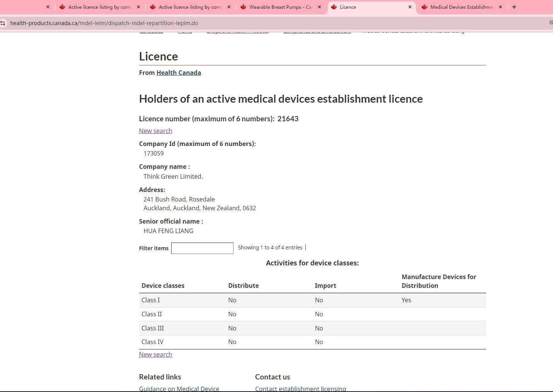Sort table by Import column header
The image size is (553, 392).
[x=325, y=286]
